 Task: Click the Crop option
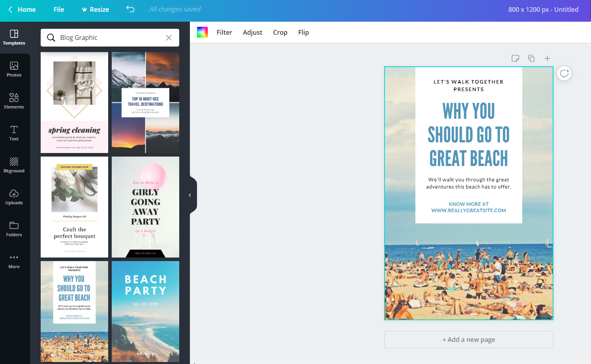coord(280,32)
